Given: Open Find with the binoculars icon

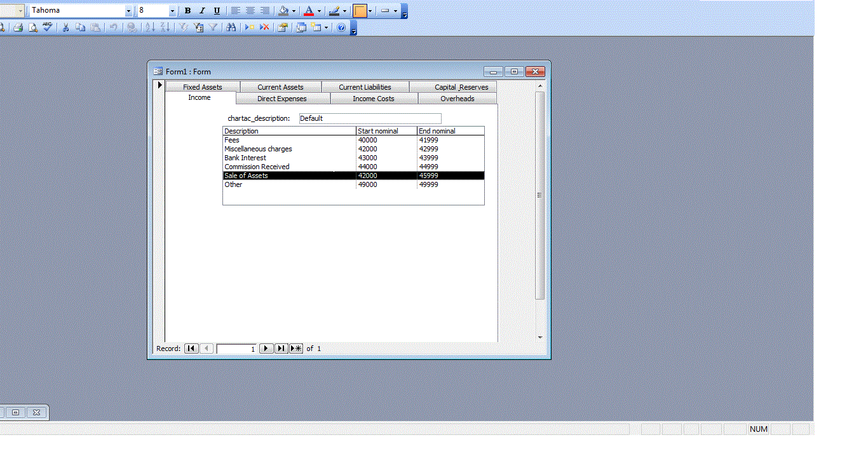Looking at the screenshot, I should tap(231, 27).
